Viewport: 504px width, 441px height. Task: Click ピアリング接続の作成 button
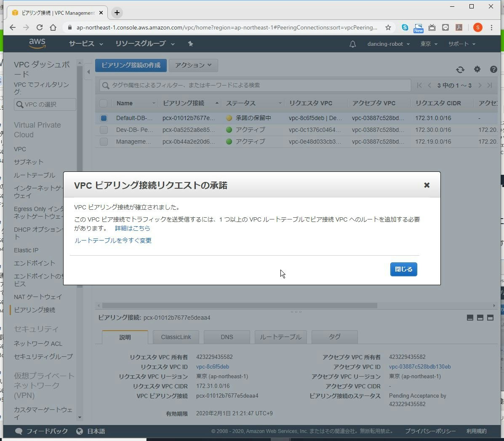131,65
